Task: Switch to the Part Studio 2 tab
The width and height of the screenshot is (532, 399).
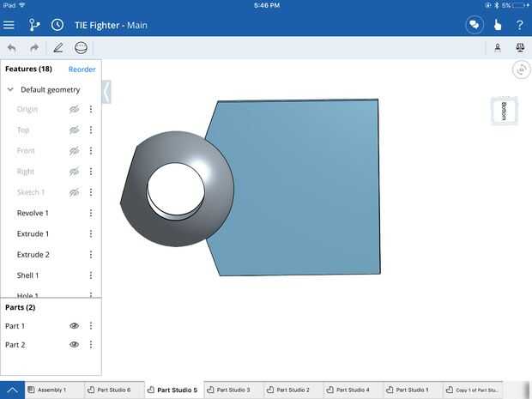Action: pyautogui.click(x=293, y=390)
